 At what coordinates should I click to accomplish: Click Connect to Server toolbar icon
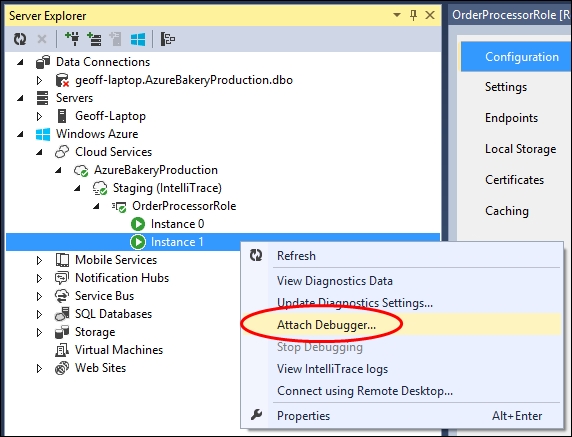tap(94, 39)
